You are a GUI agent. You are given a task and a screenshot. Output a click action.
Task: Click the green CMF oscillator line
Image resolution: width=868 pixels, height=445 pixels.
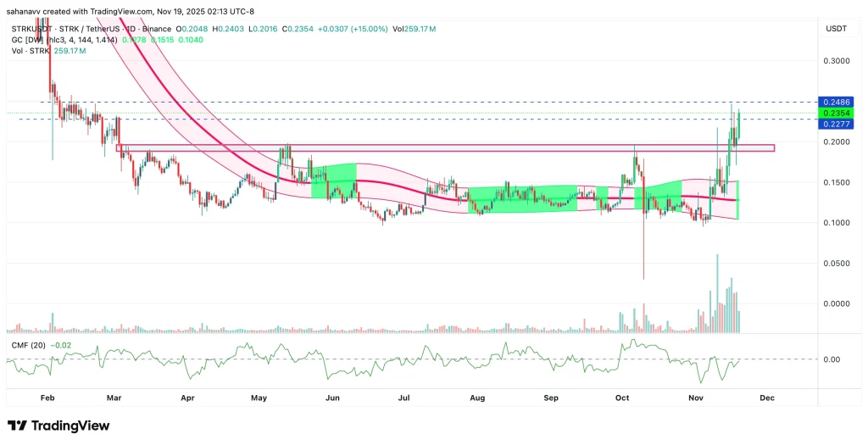(x=509, y=350)
